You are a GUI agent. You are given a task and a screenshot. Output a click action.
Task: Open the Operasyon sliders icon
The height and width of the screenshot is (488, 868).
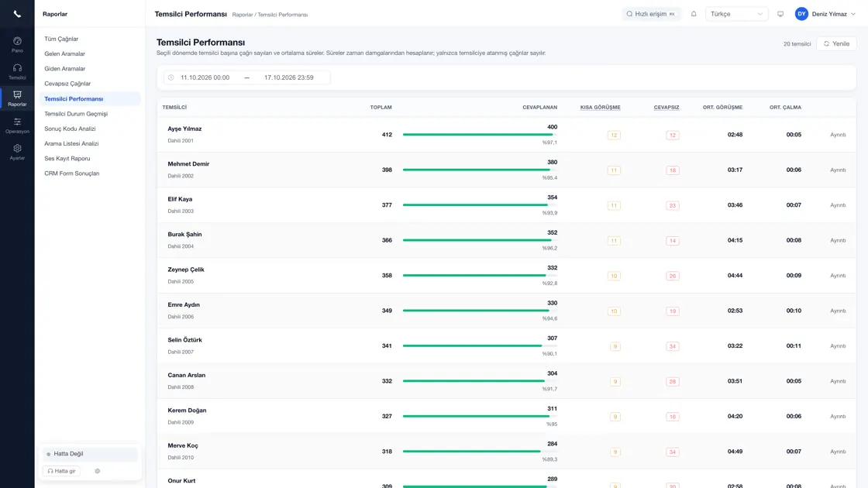click(x=17, y=125)
